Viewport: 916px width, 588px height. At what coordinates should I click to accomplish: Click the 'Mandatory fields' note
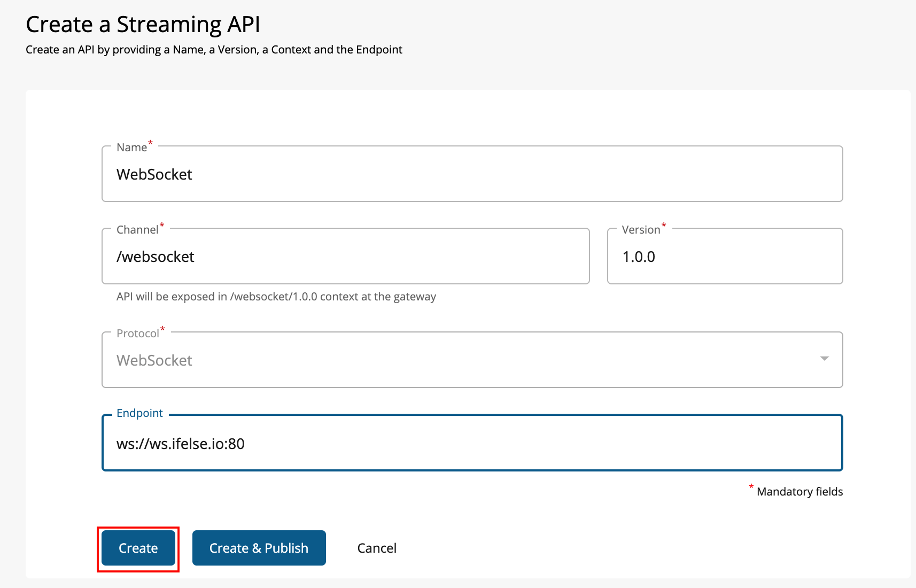[799, 492]
